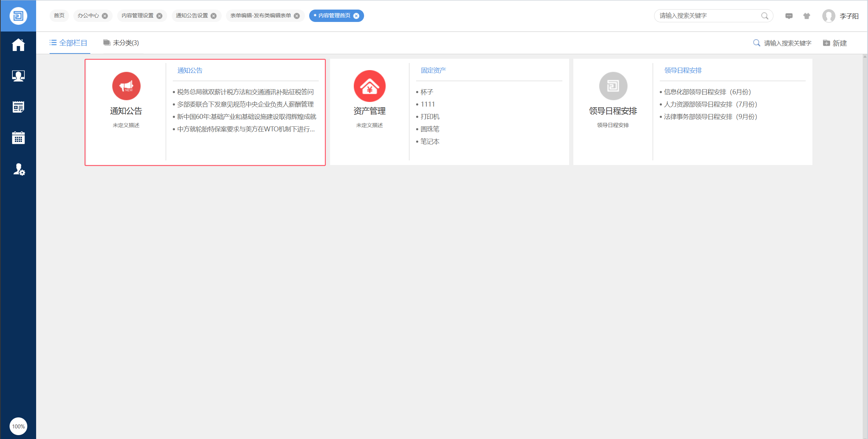Viewport: 868px width, 439px height.
Task: Close the 通知公告设置 tab
Action: click(x=214, y=16)
